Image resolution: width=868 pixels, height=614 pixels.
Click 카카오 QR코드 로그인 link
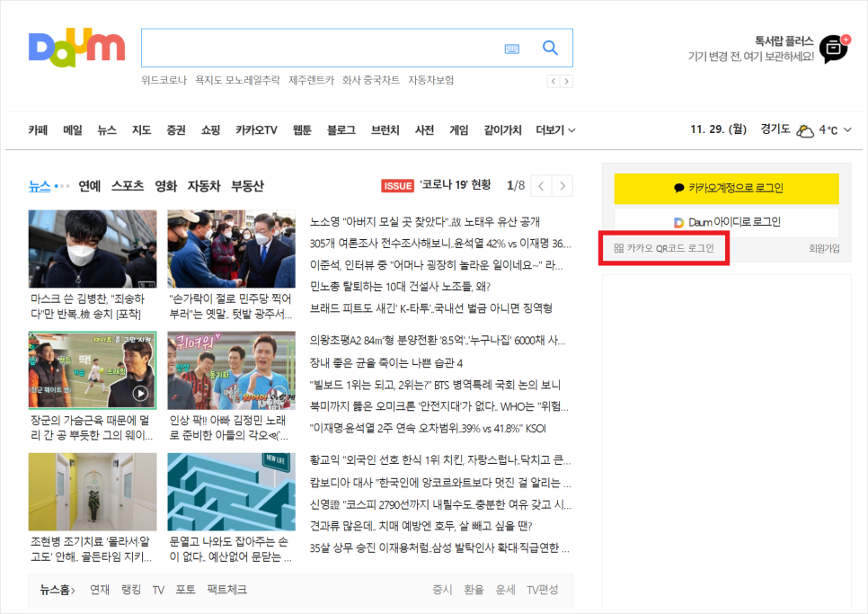(x=664, y=248)
